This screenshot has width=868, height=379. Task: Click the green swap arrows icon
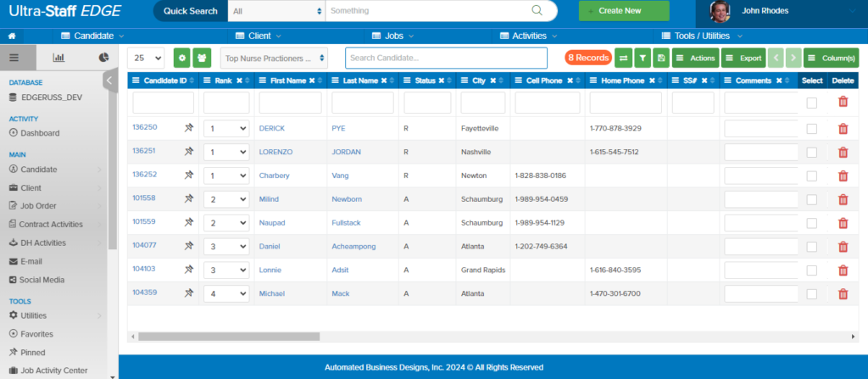point(623,58)
